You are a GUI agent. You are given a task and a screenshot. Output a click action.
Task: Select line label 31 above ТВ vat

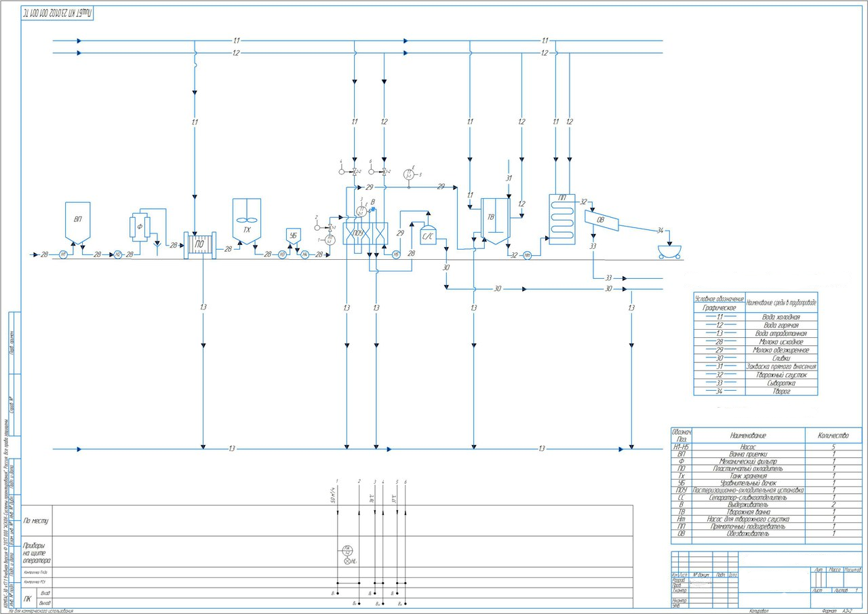[x=507, y=178]
